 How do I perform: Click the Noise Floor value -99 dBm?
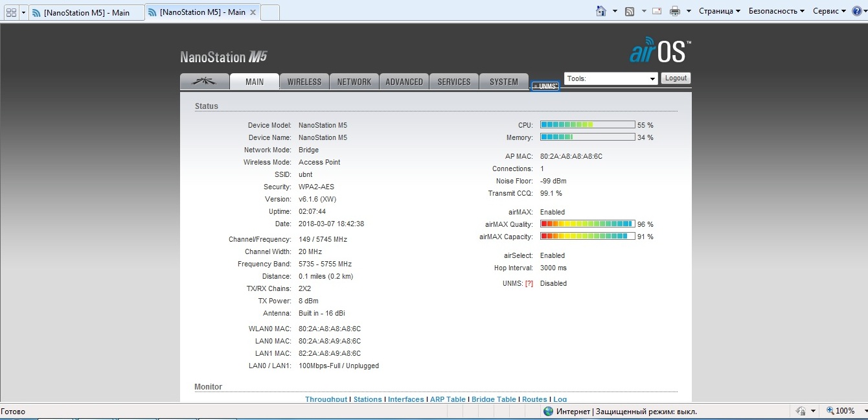[553, 181]
